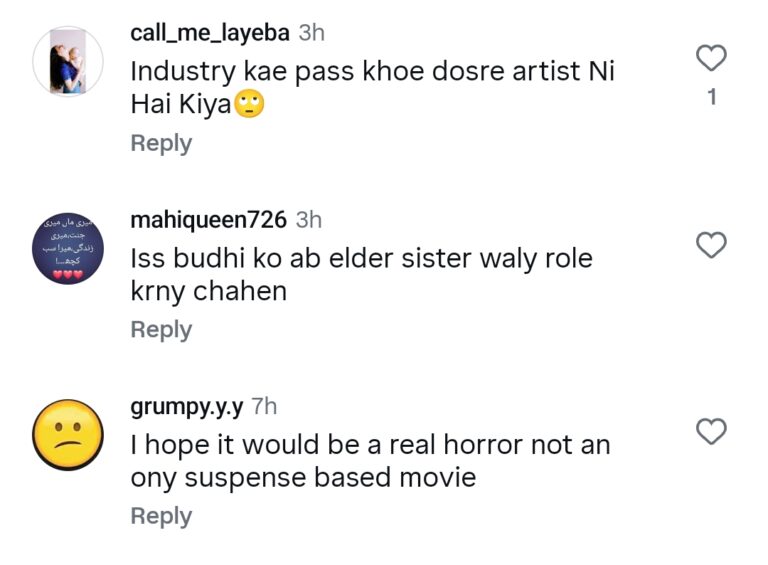
Task: Visit the grumpy.y.y username link
Action: tap(187, 406)
